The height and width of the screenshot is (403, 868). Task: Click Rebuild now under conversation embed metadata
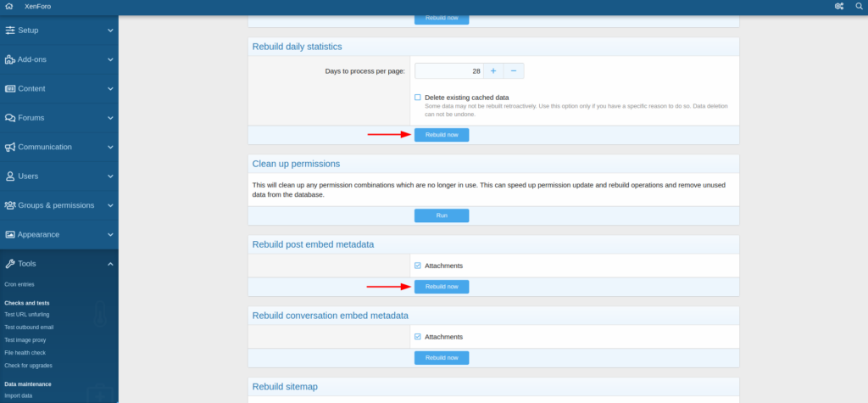click(442, 357)
